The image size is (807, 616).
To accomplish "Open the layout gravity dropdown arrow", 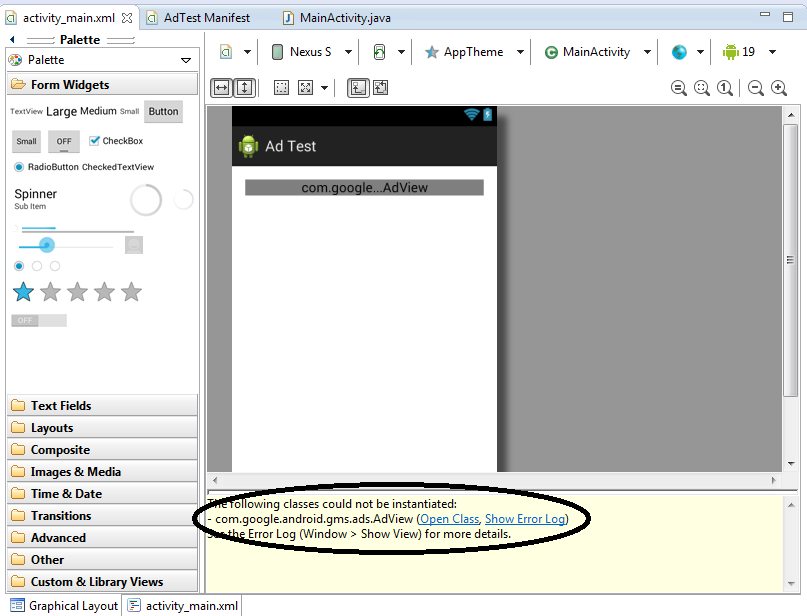I will pyautogui.click(x=325, y=88).
